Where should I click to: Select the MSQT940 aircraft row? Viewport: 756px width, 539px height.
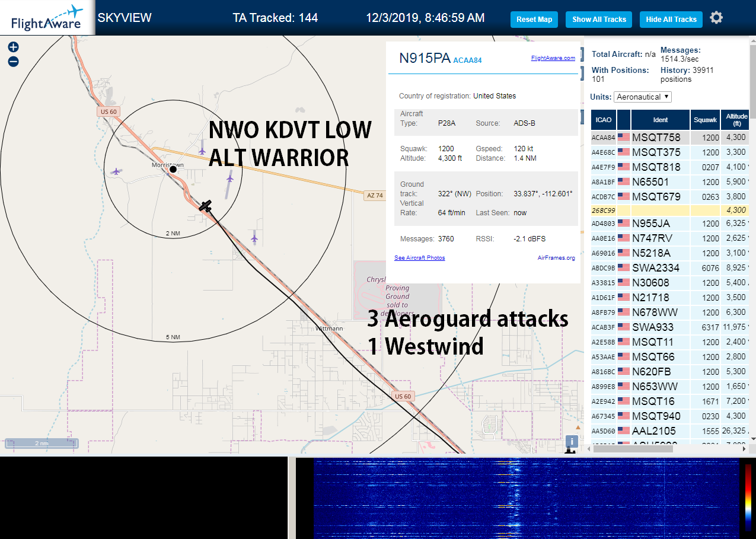click(671, 416)
